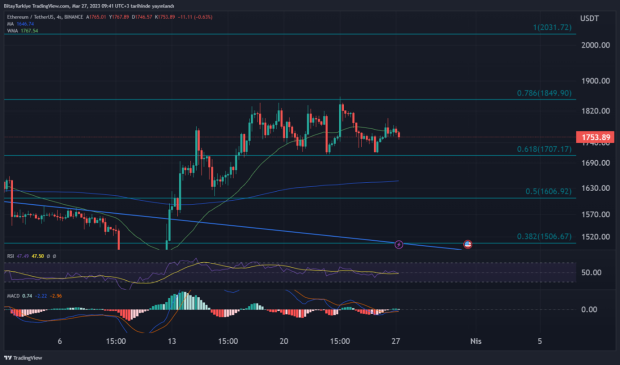The height and width of the screenshot is (365, 620).
Task: Click the 0.786(1849.90) Fibonacci level label
Action: coord(544,93)
